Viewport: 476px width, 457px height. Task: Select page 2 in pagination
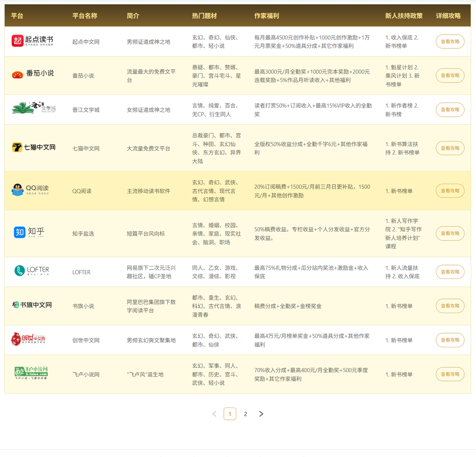point(245,414)
